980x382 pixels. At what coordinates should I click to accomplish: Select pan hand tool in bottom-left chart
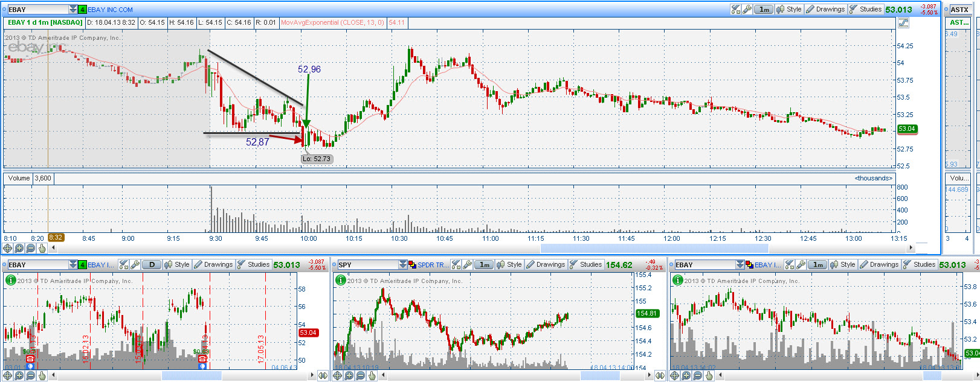pos(42,375)
